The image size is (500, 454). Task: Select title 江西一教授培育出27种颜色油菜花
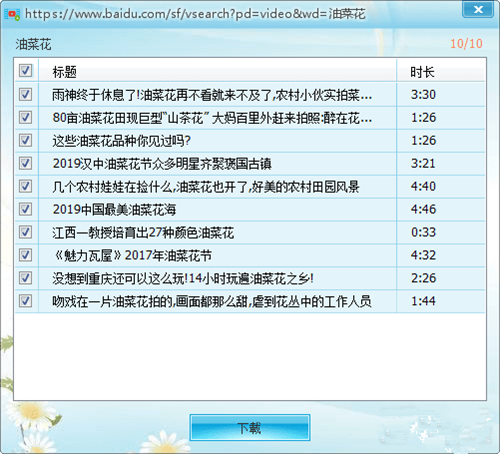point(143,233)
